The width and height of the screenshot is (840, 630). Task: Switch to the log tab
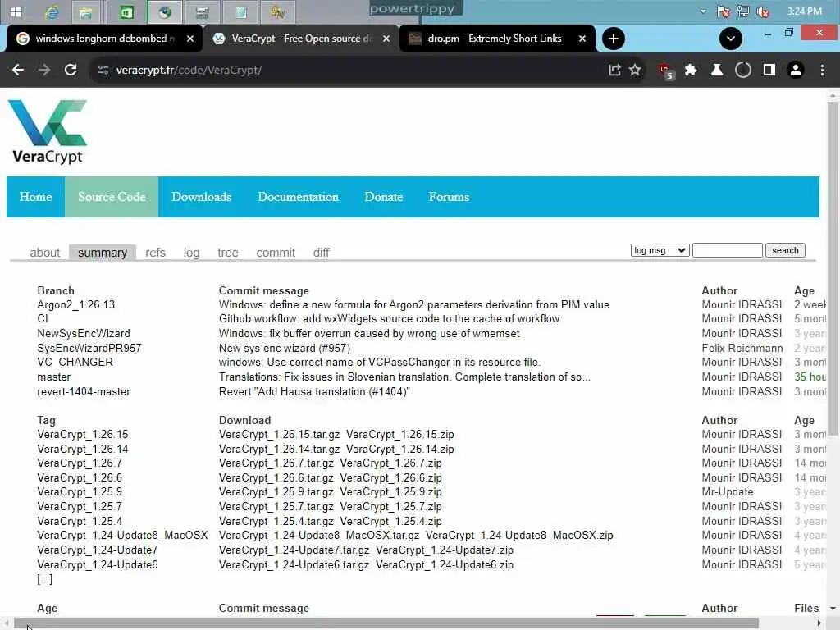[191, 253]
